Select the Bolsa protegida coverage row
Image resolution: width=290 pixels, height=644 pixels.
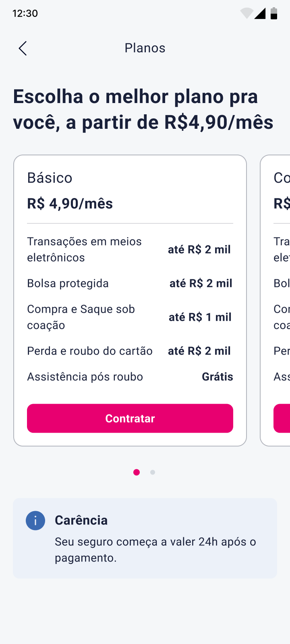[x=130, y=283]
